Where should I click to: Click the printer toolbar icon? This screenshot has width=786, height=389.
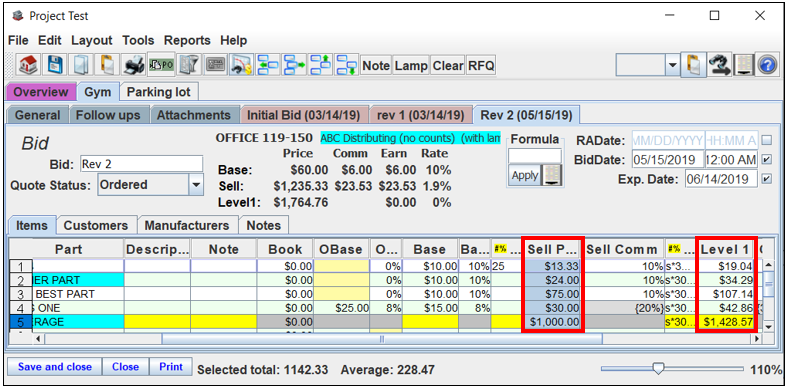[x=134, y=65]
